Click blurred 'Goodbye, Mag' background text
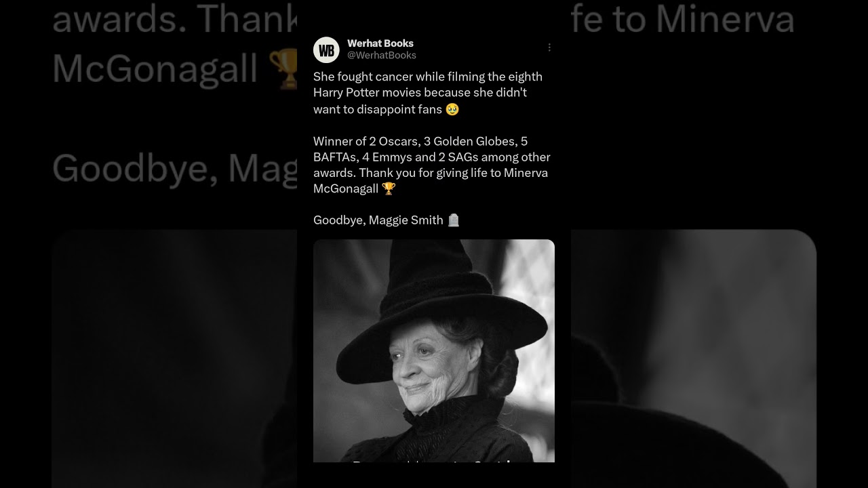The width and height of the screenshot is (868, 488). pyautogui.click(x=174, y=167)
